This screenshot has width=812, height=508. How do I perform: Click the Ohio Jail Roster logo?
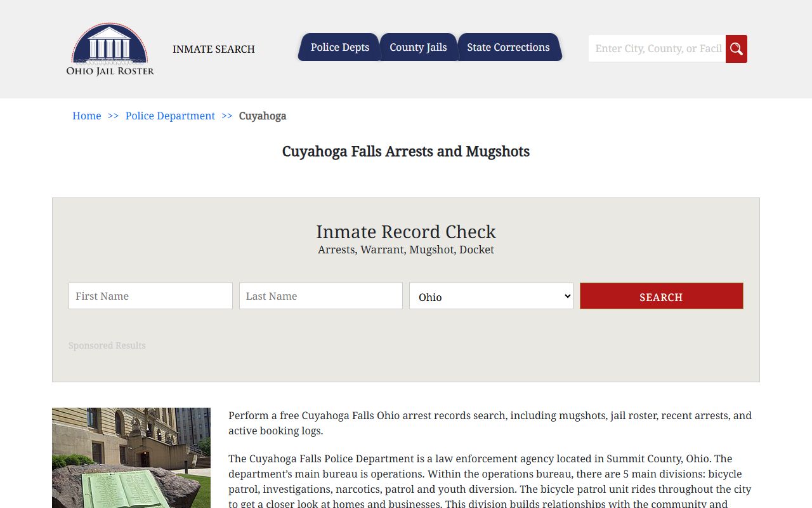(110, 49)
